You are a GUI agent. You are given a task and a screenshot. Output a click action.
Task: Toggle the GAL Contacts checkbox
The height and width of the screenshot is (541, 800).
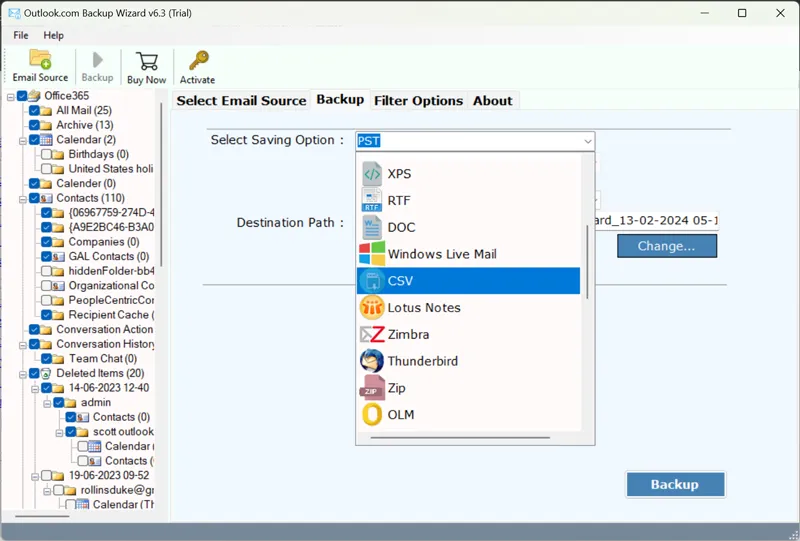(47, 257)
